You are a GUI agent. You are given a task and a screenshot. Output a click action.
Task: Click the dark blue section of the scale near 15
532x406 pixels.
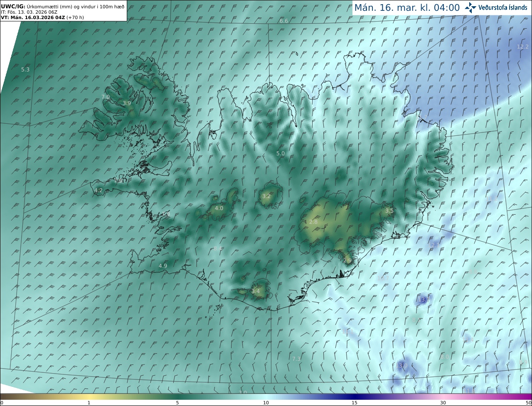(x=355, y=397)
